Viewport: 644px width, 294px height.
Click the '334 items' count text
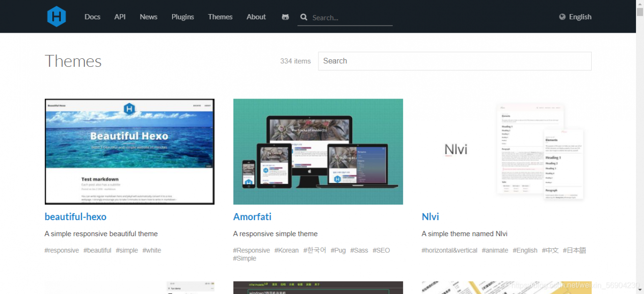[x=295, y=61]
